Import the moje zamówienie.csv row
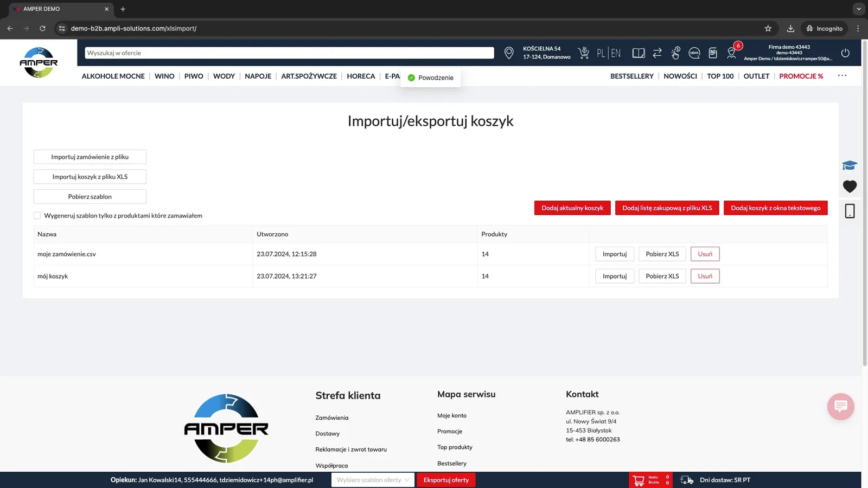This screenshot has height=488, width=868. point(615,254)
